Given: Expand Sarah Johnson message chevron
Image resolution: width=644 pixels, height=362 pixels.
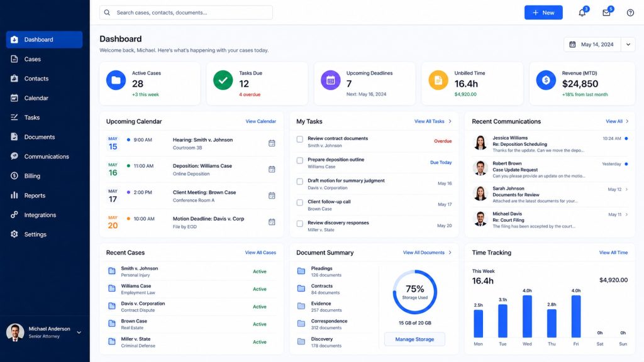Looking at the screenshot, I should click(626, 189).
